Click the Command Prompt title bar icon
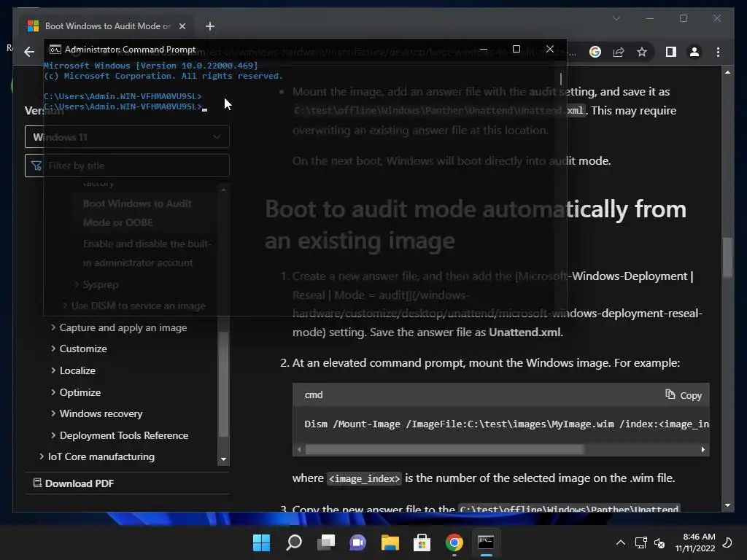The image size is (747, 560). coord(55,50)
